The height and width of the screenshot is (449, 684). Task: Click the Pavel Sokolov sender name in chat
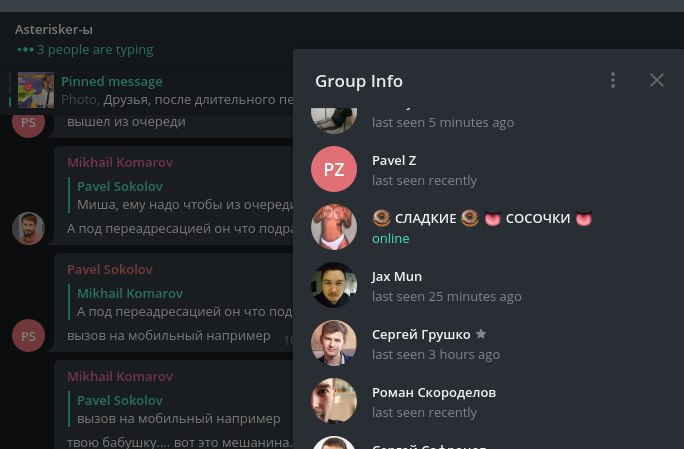pyautogui.click(x=110, y=269)
